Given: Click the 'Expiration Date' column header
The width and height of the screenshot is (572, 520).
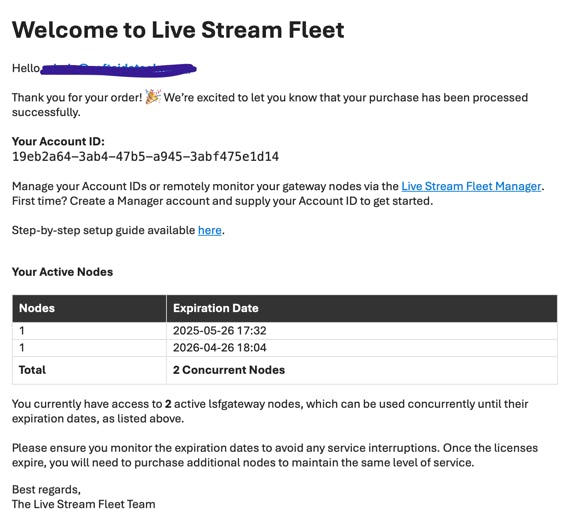Looking at the screenshot, I should click(362, 308).
